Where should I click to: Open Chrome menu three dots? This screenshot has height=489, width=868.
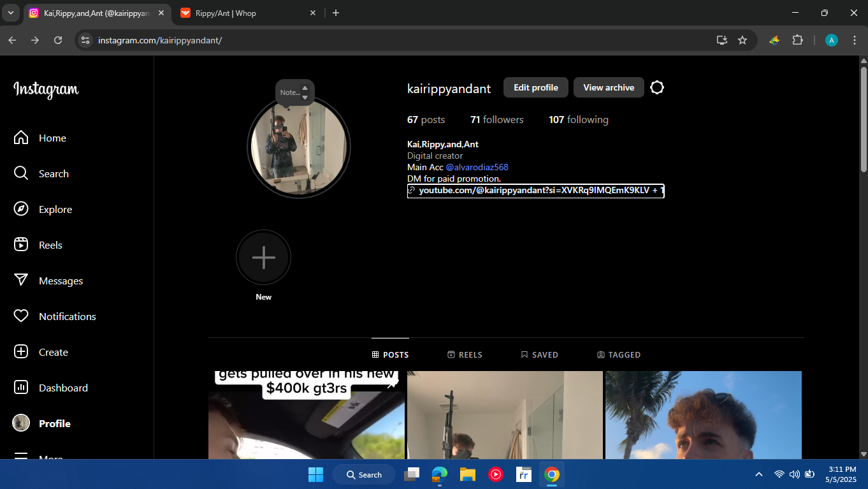(854, 40)
